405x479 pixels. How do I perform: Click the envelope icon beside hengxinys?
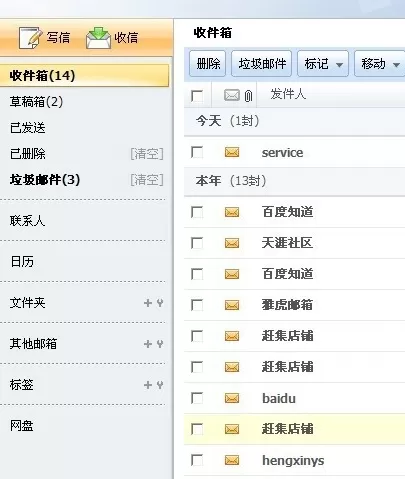pos(232,460)
